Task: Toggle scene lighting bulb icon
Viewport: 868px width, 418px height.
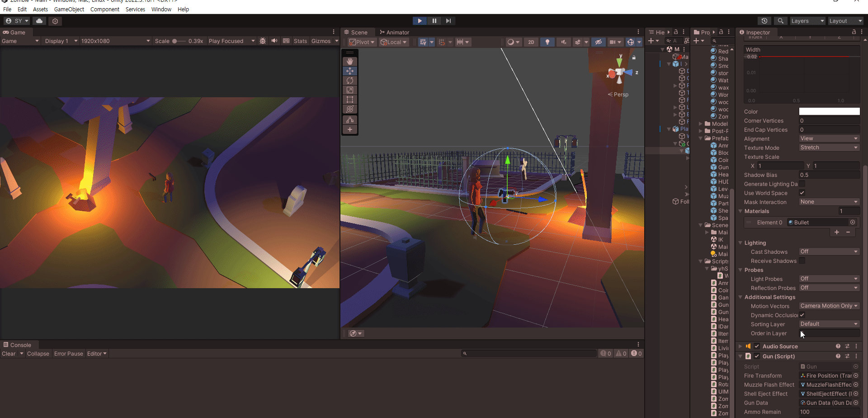Action: 547,42
